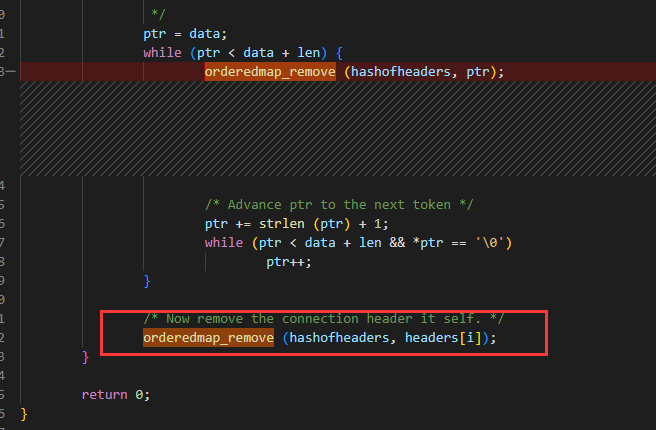Click the closing brace above 'return 0;'

86,356
